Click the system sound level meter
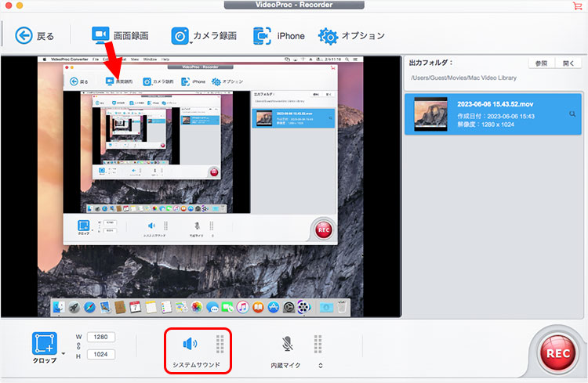588x383 pixels. click(x=220, y=344)
